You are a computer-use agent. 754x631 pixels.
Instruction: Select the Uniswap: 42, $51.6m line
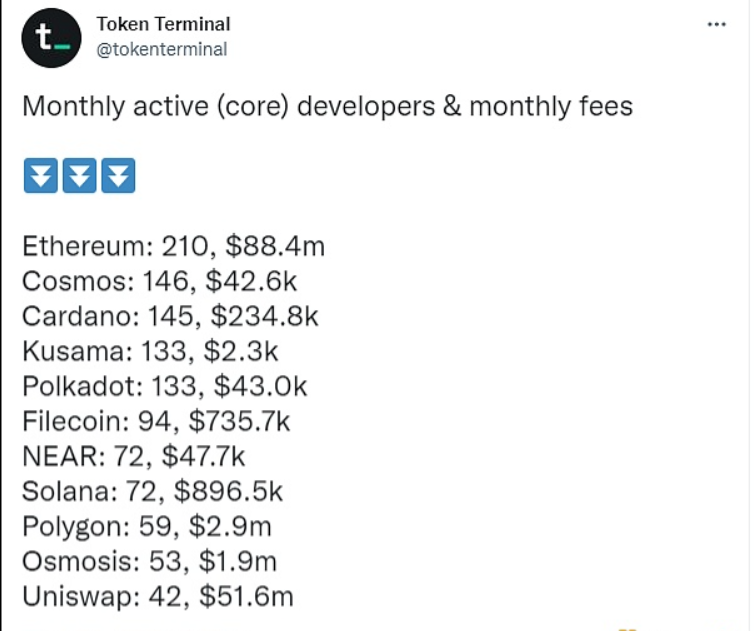(x=158, y=596)
